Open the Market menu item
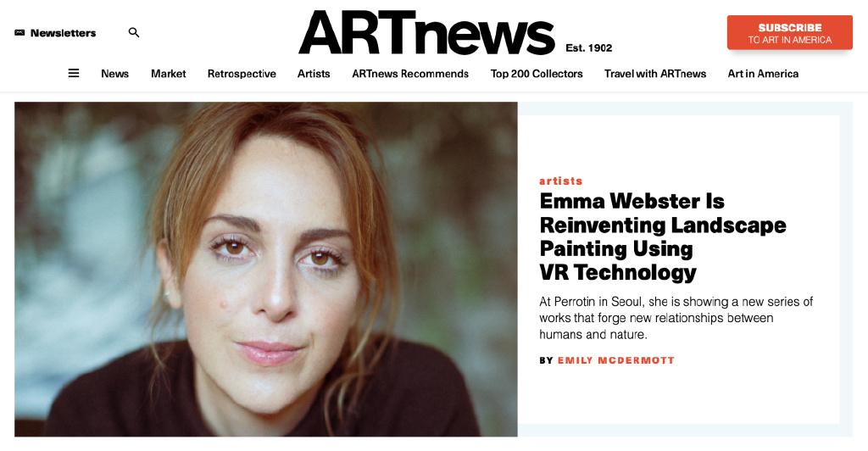This screenshot has height=451, width=868. pyautogui.click(x=169, y=74)
